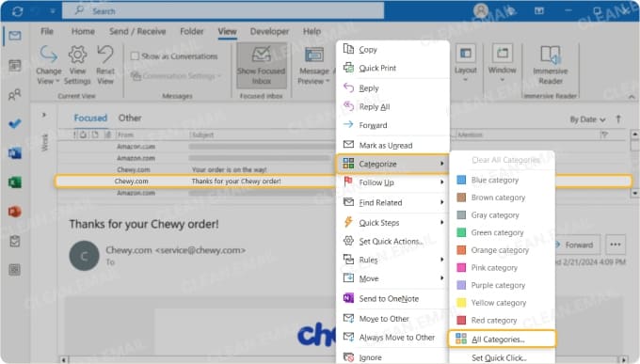
Task: Switch to the Folder tab
Action: click(x=192, y=31)
